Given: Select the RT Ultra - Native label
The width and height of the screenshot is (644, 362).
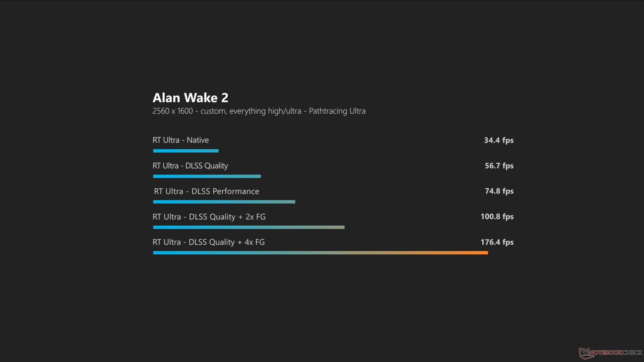Looking at the screenshot, I should [x=180, y=140].
